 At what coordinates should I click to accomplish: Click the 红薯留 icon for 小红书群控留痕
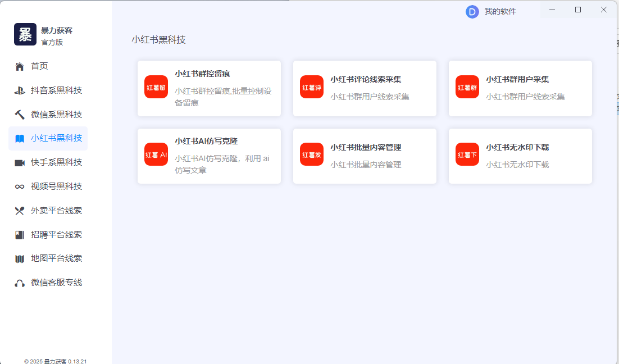[156, 87]
